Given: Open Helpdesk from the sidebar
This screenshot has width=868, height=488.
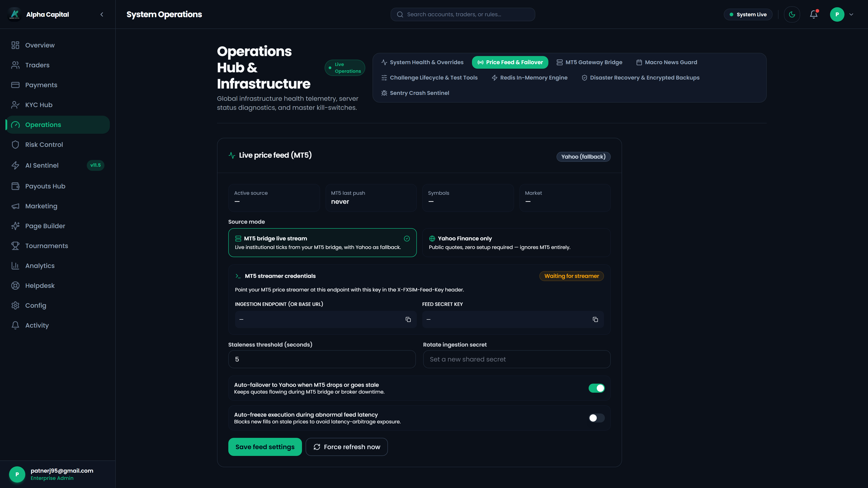Looking at the screenshot, I should click(58, 286).
